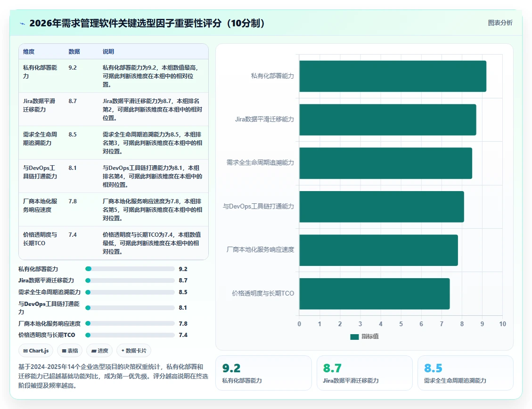
Task: Click the x-axis tick label 5
Action: (x=401, y=324)
